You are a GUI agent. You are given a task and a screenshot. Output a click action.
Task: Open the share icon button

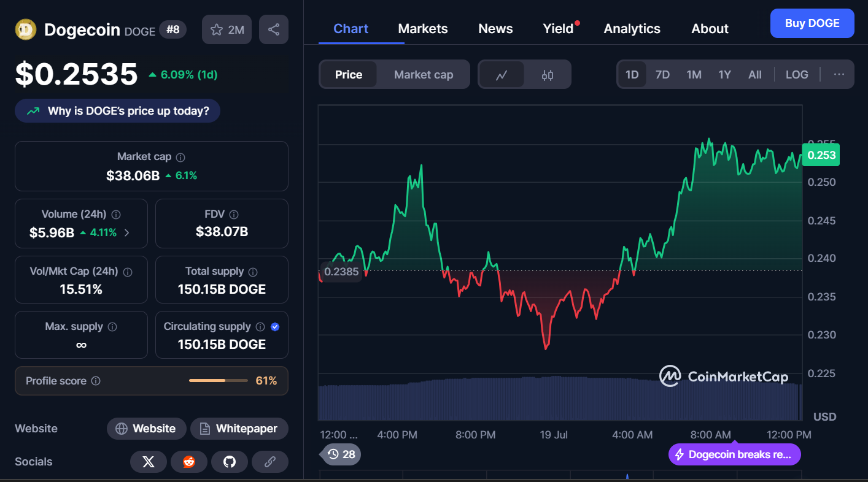tap(274, 29)
